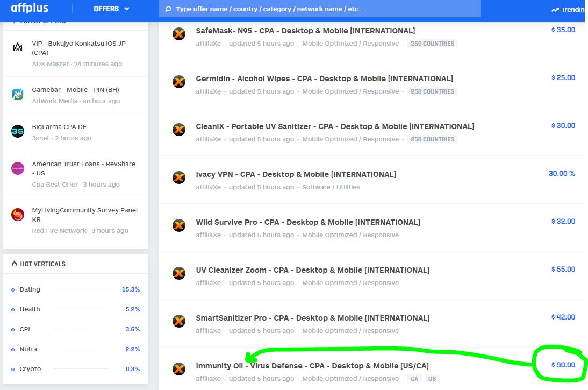Open BigFarma CPA DE offer
588x390 pixels.
coord(59,127)
